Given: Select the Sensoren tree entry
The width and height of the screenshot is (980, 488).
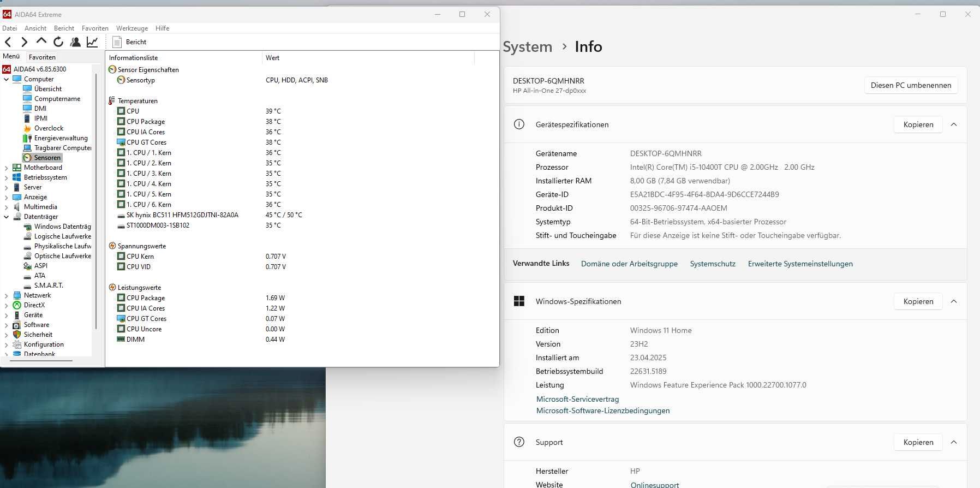Looking at the screenshot, I should [x=43, y=158].
